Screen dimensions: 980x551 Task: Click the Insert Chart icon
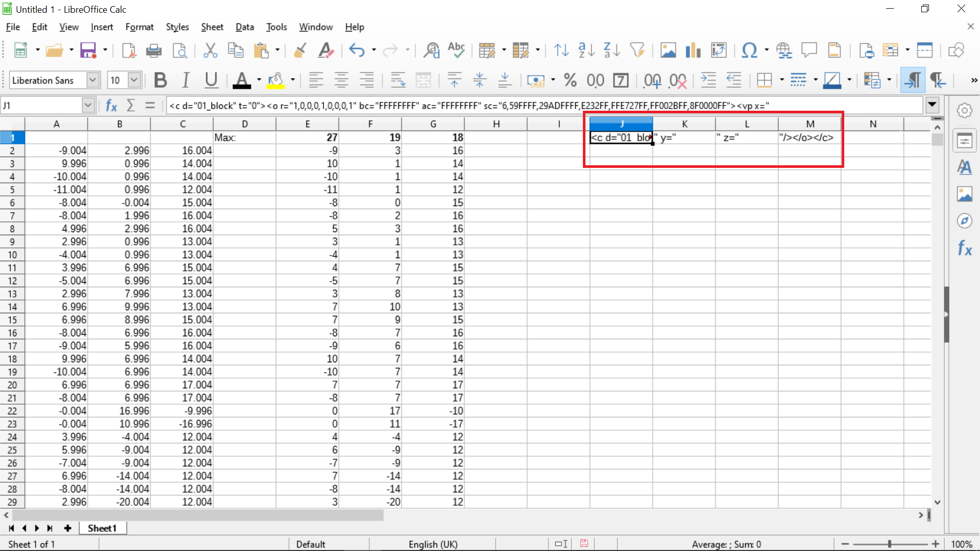tap(693, 50)
